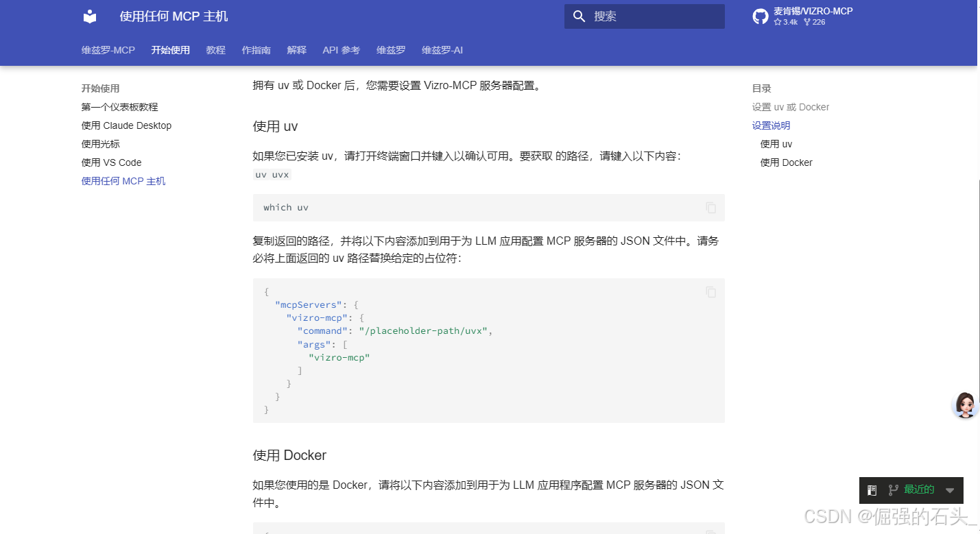Click the 目录 contents title
The height and width of the screenshot is (534, 980).
[x=762, y=88]
